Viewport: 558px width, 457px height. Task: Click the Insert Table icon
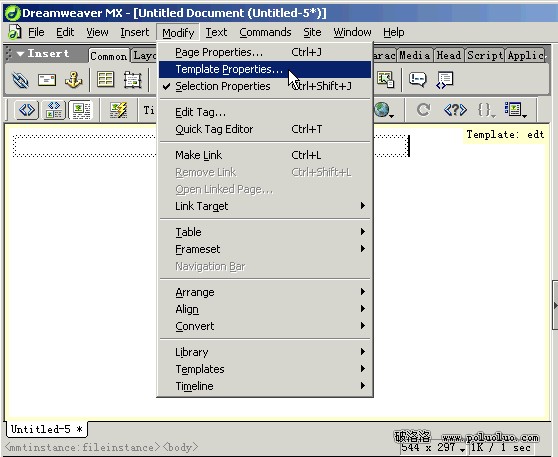tap(105, 79)
